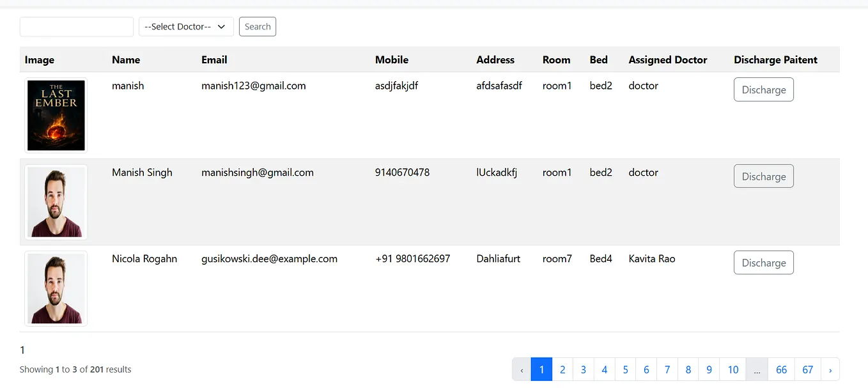
Task: Click the ellipsis in pagination
Action: pyautogui.click(x=757, y=369)
